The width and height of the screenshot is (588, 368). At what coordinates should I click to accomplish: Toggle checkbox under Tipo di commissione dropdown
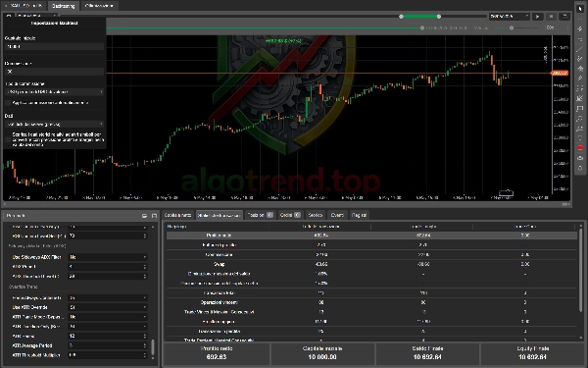click(8, 103)
